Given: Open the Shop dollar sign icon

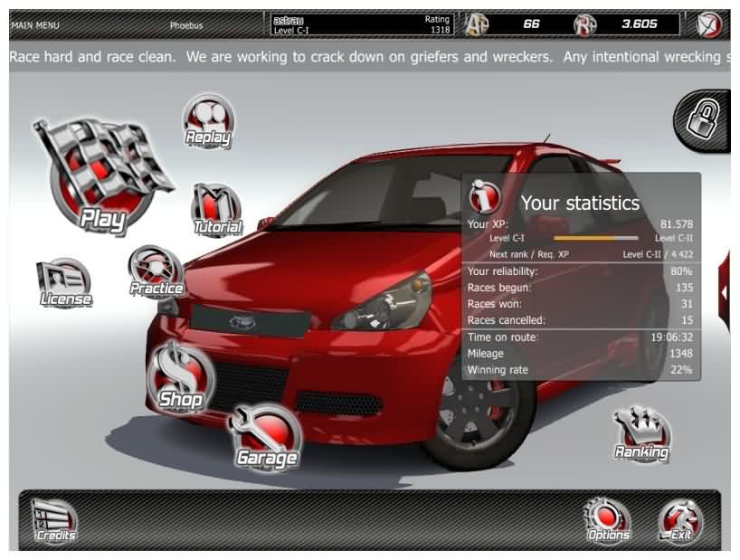Looking at the screenshot, I should pos(181,376).
